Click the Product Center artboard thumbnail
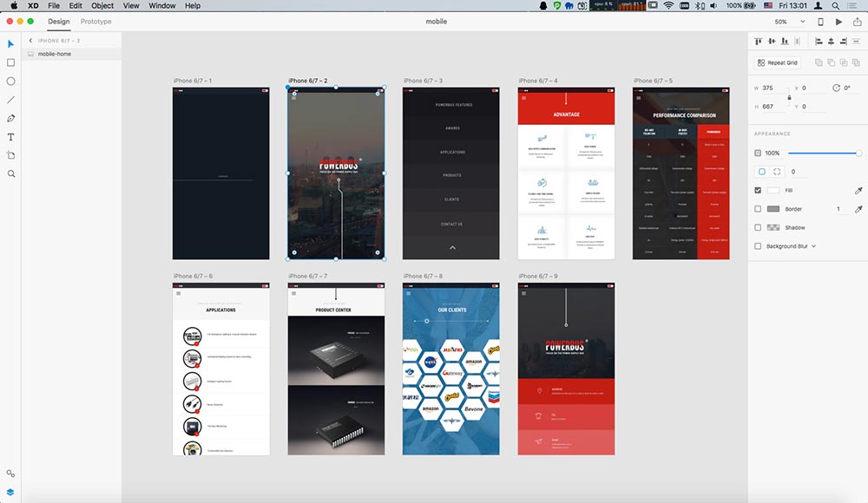The width and height of the screenshot is (868, 503). click(336, 369)
